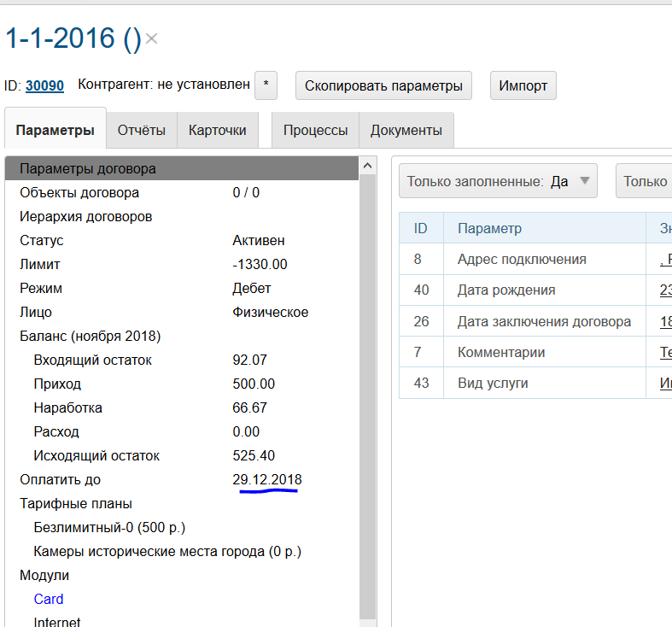Click the Лимит row value -1330.00
672x627 pixels.
point(260,264)
